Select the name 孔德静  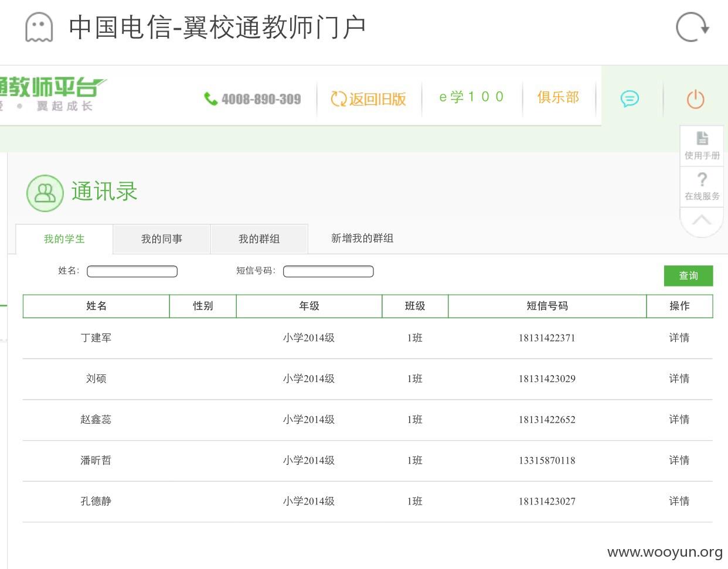coord(96,502)
